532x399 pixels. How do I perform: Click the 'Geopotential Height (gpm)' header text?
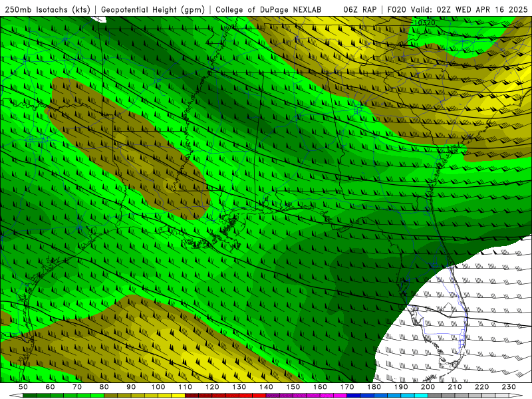click(x=153, y=10)
